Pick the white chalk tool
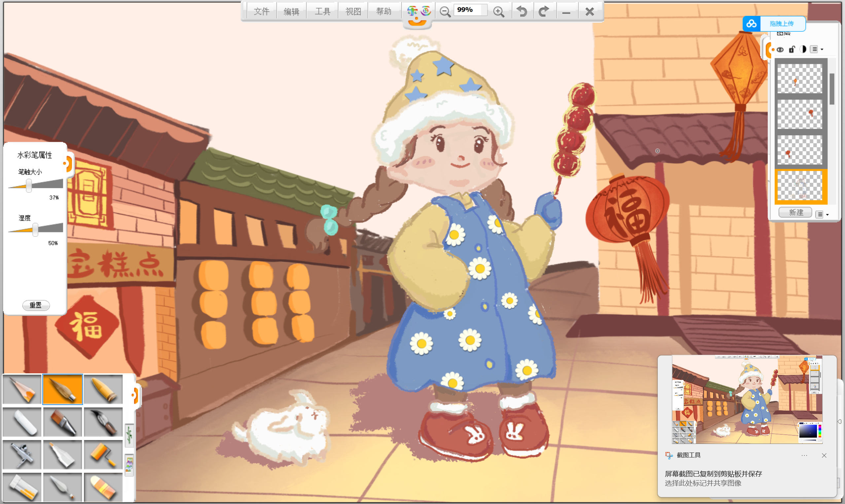This screenshot has width=845, height=504. point(22,422)
